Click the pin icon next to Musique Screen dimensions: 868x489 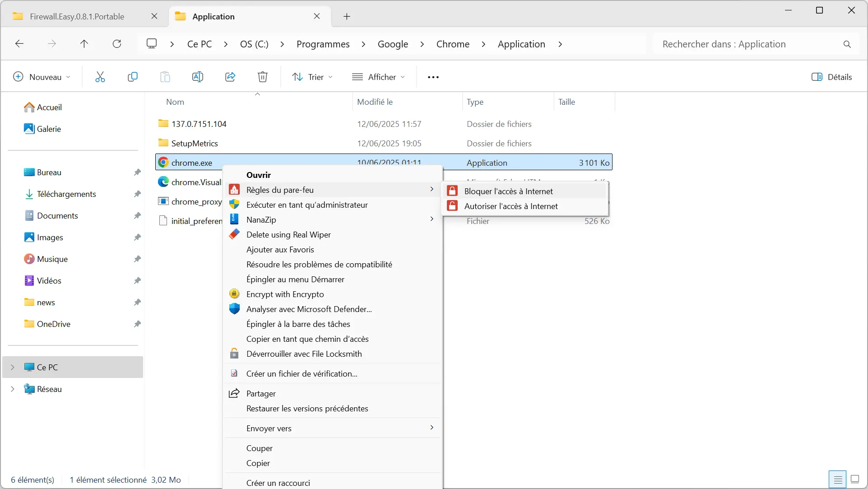(x=137, y=259)
